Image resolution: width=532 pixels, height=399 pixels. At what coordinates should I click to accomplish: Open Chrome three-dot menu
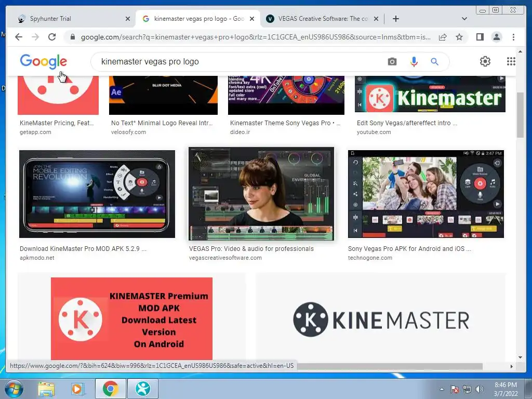[513, 37]
